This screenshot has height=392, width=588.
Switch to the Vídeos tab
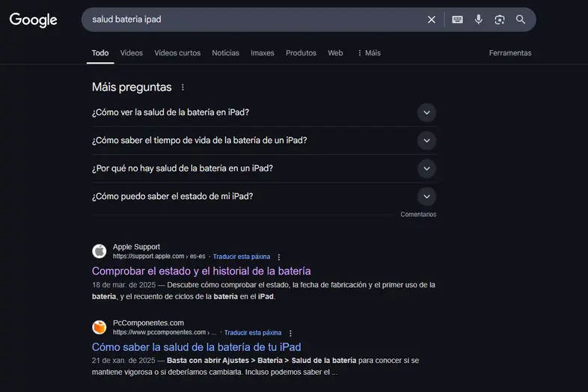pyautogui.click(x=131, y=53)
